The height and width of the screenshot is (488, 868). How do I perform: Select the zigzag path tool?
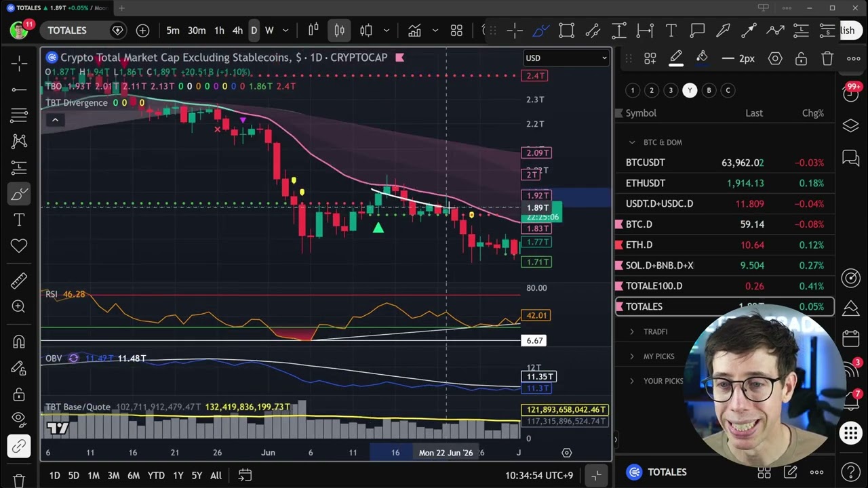[x=775, y=30]
